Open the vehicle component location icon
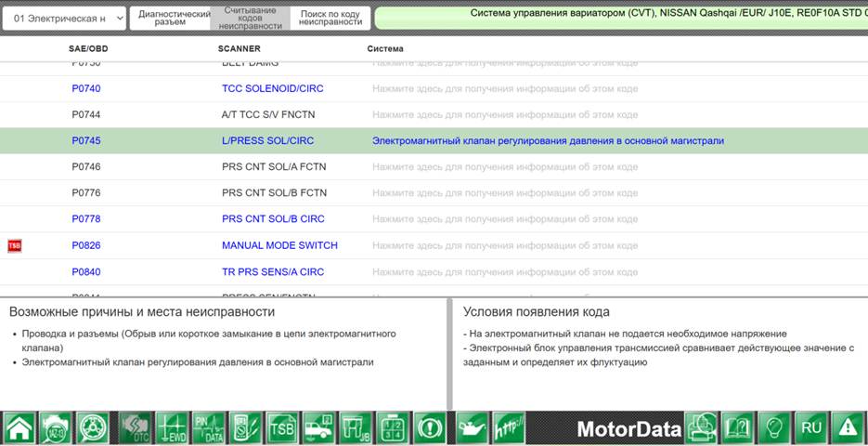 coord(319,427)
